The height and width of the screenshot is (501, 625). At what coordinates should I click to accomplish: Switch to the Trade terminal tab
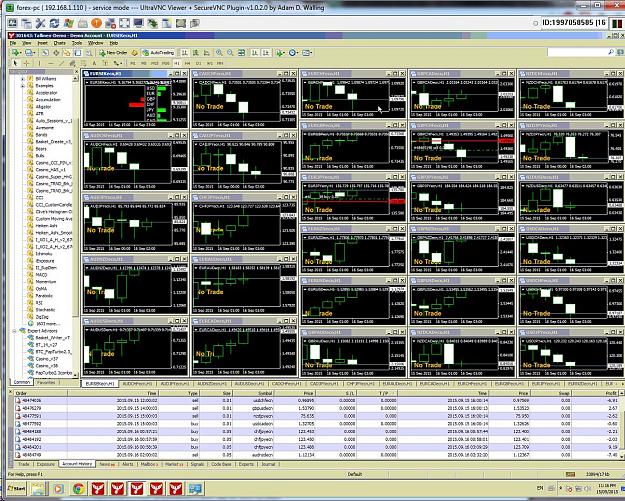tap(24, 464)
